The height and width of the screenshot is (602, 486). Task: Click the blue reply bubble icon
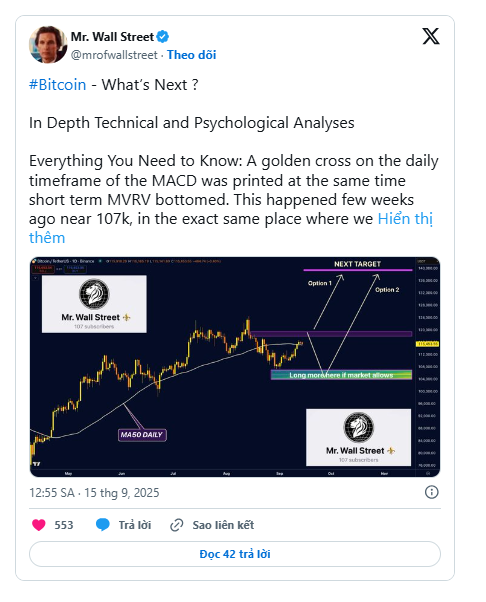pyautogui.click(x=102, y=524)
